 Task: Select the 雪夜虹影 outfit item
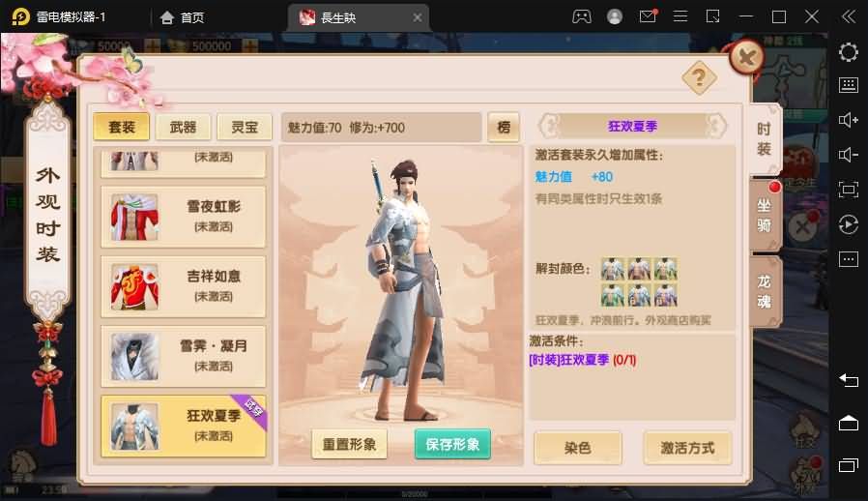tap(184, 217)
